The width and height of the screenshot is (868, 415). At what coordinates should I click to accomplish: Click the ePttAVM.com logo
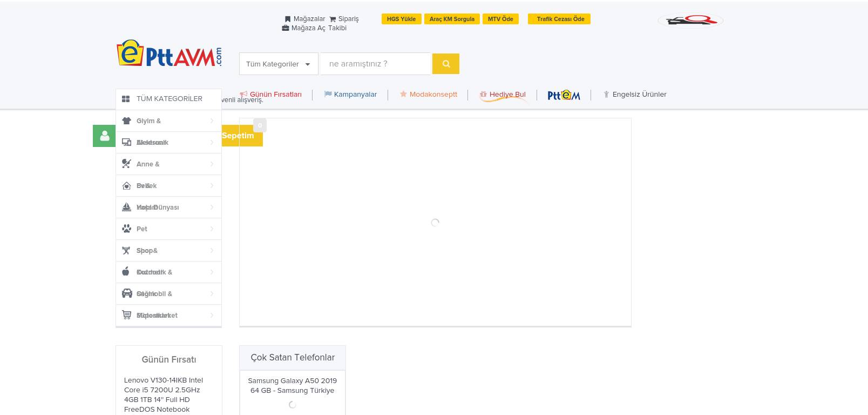(169, 54)
